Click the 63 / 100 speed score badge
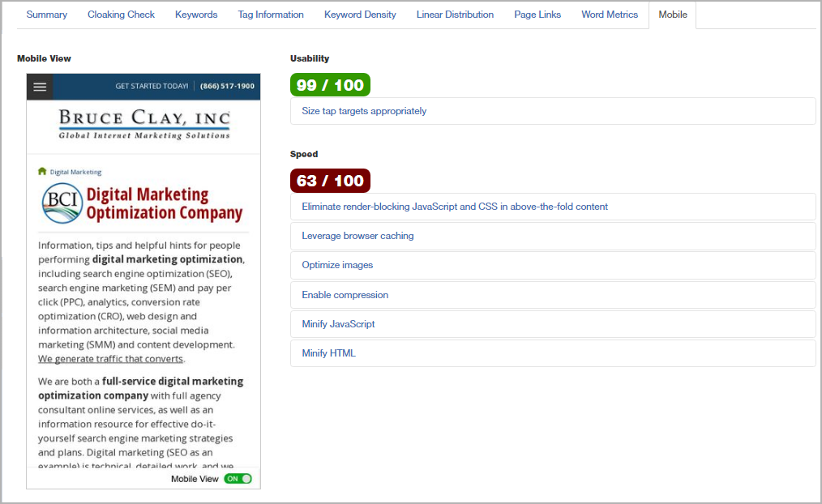 coord(330,181)
